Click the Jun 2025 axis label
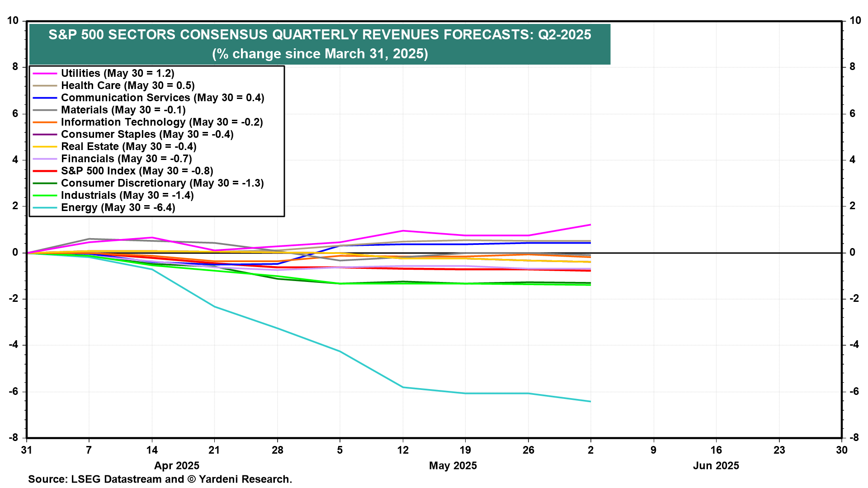Image resolution: width=868 pixels, height=488 pixels. [716, 466]
